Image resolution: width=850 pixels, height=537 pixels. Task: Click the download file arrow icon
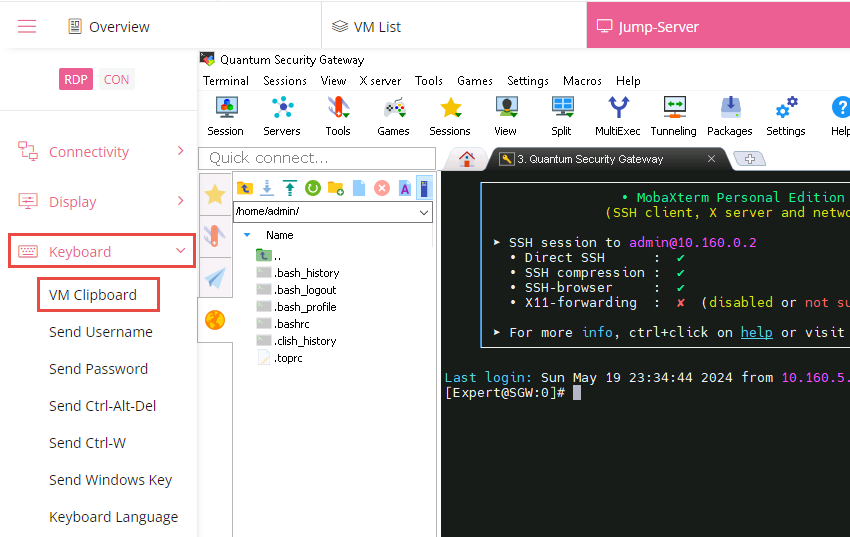[x=267, y=188]
